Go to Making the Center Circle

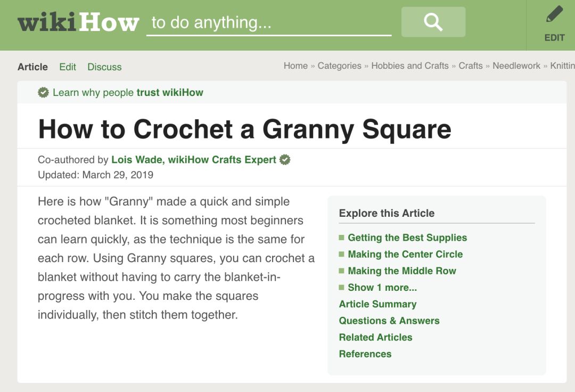click(x=405, y=255)
